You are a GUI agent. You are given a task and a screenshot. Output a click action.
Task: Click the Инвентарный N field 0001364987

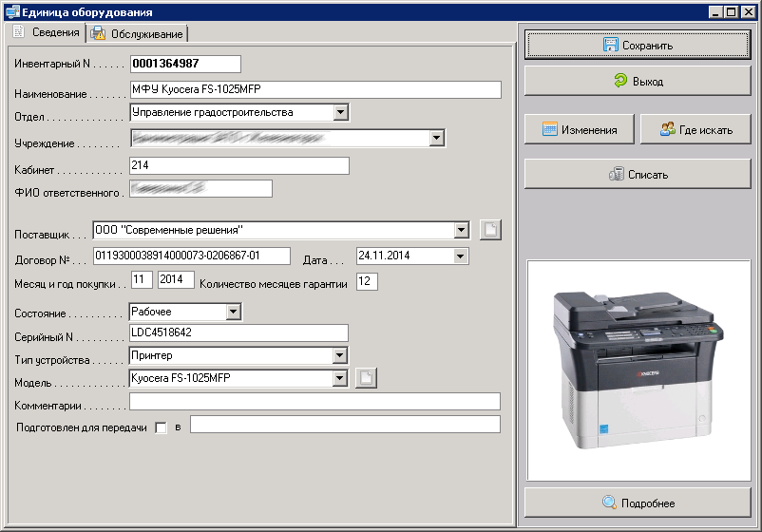pos(185,64)
